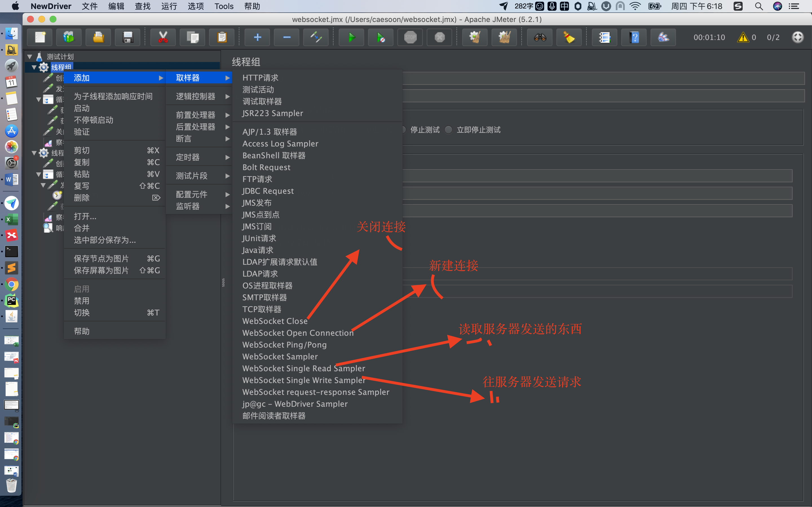Click the Function Helper list icon

pyautogui.click(x=604, y=37)
